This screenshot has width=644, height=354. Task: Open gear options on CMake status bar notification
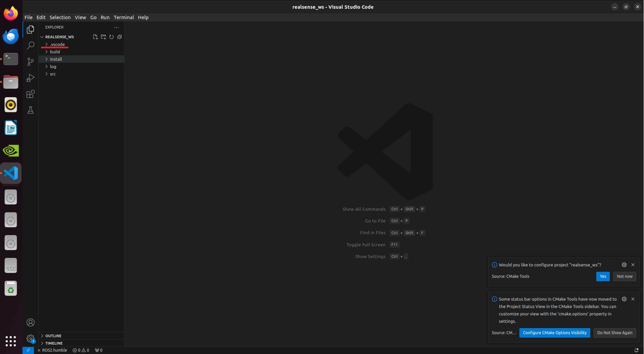624,299
